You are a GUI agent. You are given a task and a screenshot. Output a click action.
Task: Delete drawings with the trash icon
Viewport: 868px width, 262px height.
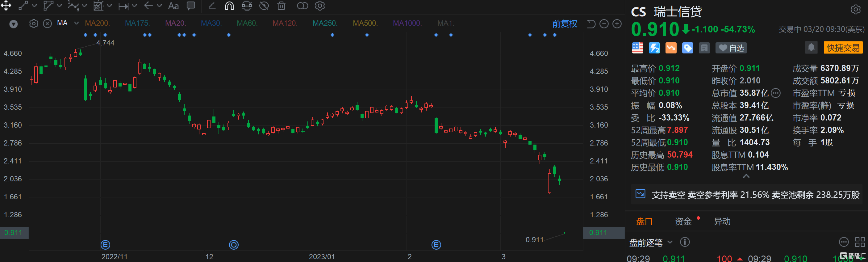(281, 6)
